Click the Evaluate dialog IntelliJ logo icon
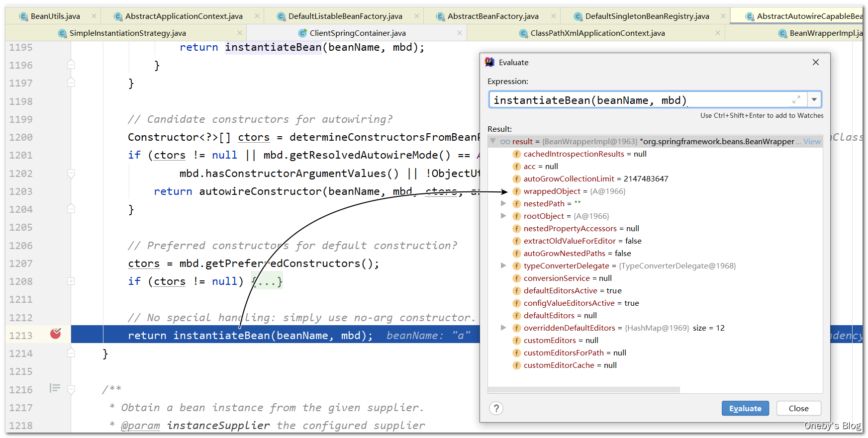This screenshot has width=868, height=438. click(x=489, y=62)
